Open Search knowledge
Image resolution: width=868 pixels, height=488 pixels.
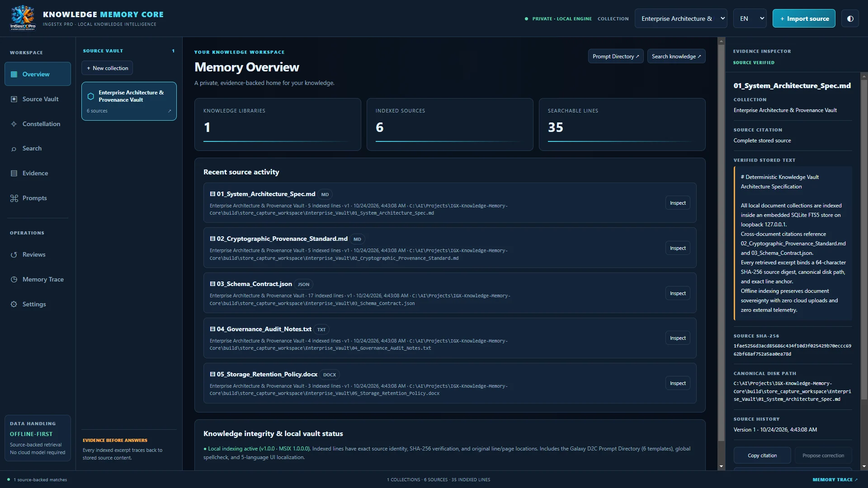coord(676,56)
